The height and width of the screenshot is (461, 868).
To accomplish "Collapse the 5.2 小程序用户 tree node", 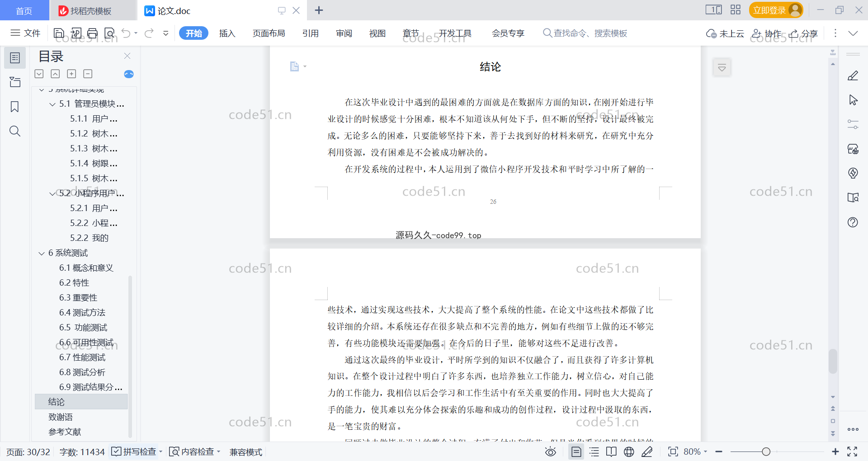I will coord(52,193).
